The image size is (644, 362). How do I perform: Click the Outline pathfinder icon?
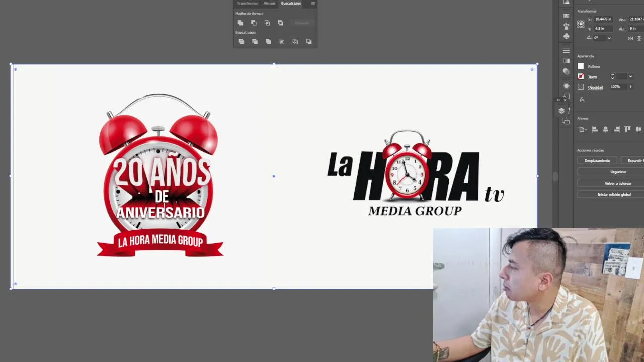[x=295, y=42]
